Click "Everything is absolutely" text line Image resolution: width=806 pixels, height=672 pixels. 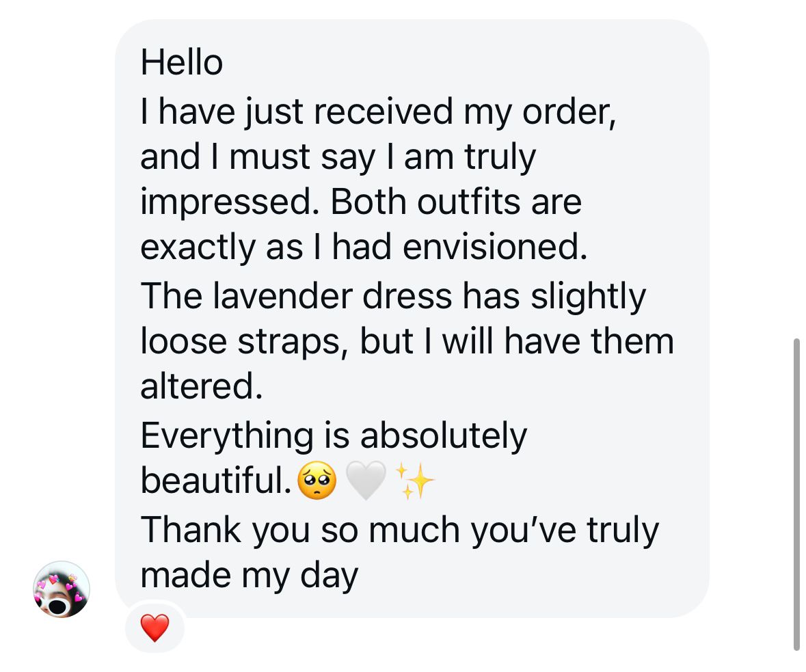coord(334,435)
